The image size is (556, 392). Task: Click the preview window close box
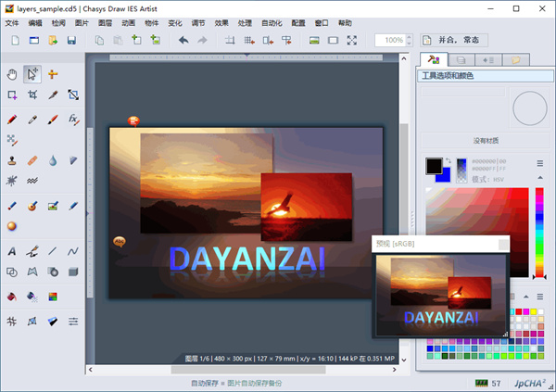point(503,244)
